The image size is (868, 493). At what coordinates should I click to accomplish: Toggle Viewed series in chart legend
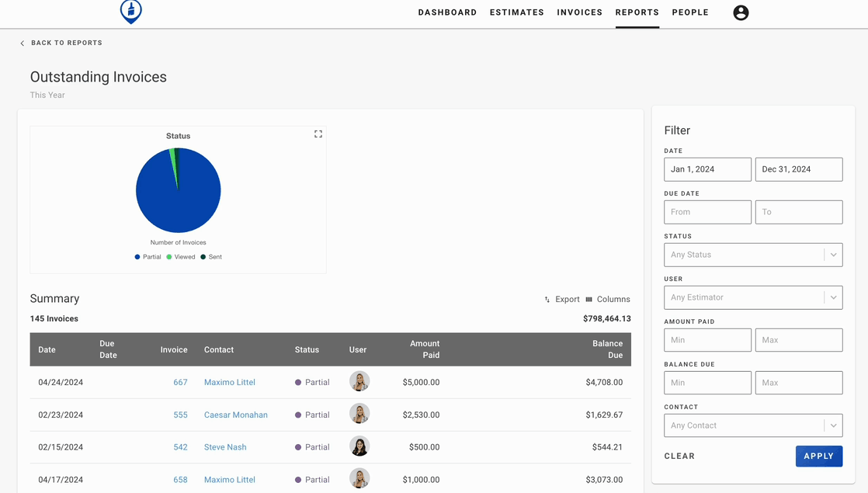181,257
